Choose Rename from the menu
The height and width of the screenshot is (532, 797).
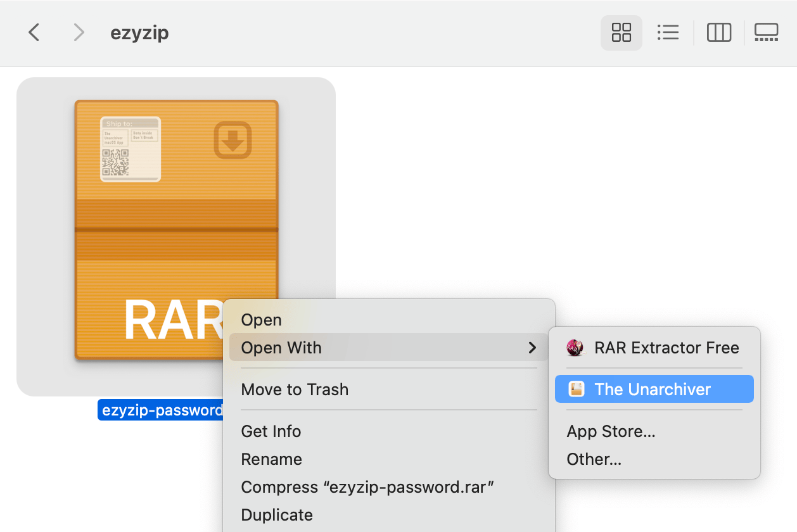[271, 459]
